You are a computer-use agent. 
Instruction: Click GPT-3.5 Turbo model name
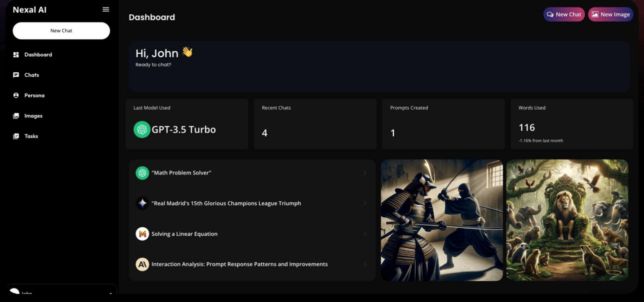tap(184, 130)
